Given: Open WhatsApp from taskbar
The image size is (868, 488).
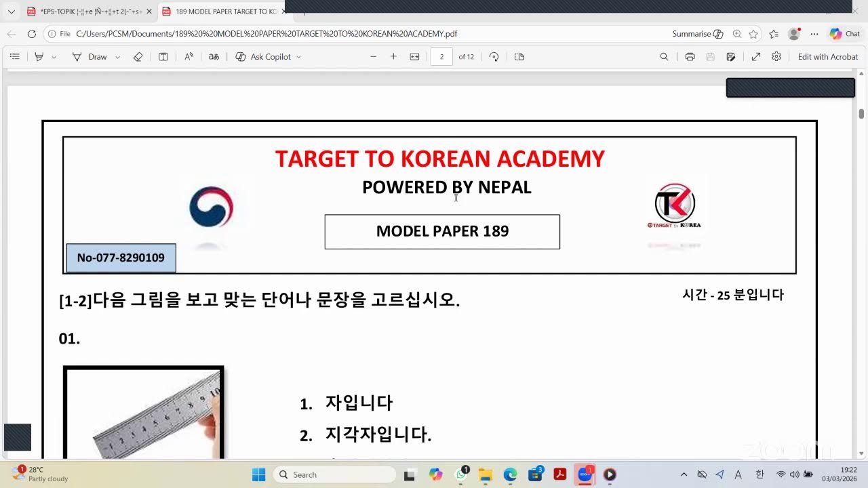Looking at the screenshot, I should (461, 474).
